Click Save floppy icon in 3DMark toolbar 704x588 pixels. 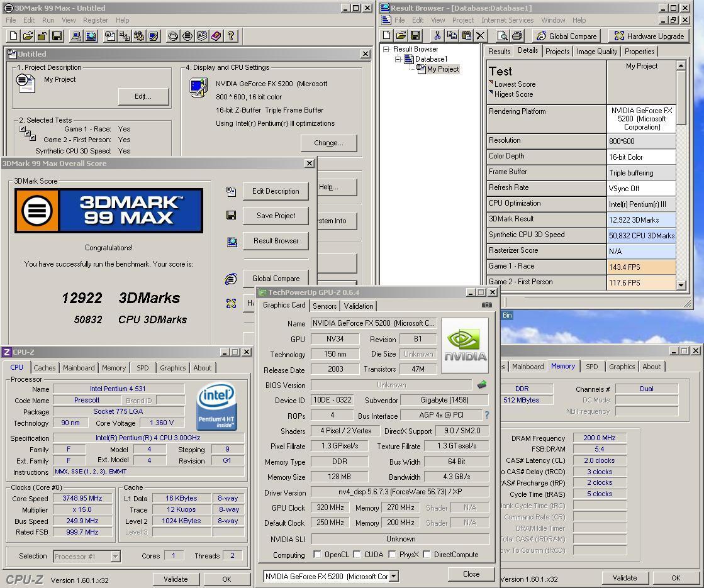click(x=57, y=36)
